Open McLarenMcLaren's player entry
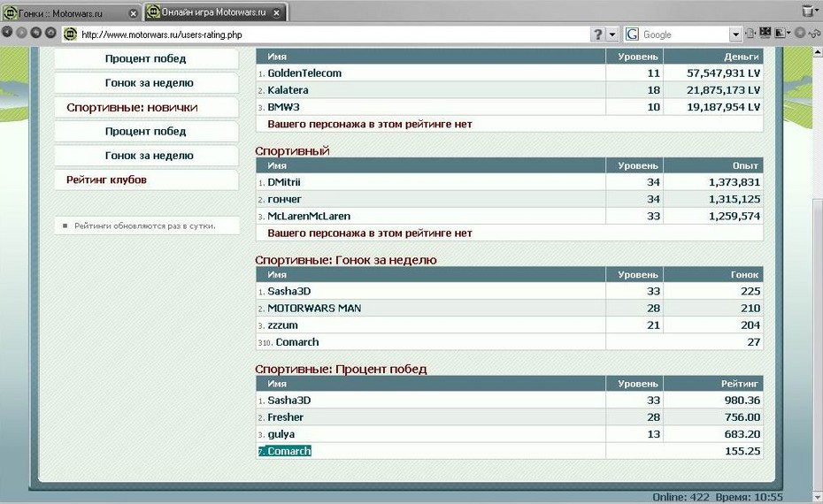823x504 pixels. click(x=309, y=216)
